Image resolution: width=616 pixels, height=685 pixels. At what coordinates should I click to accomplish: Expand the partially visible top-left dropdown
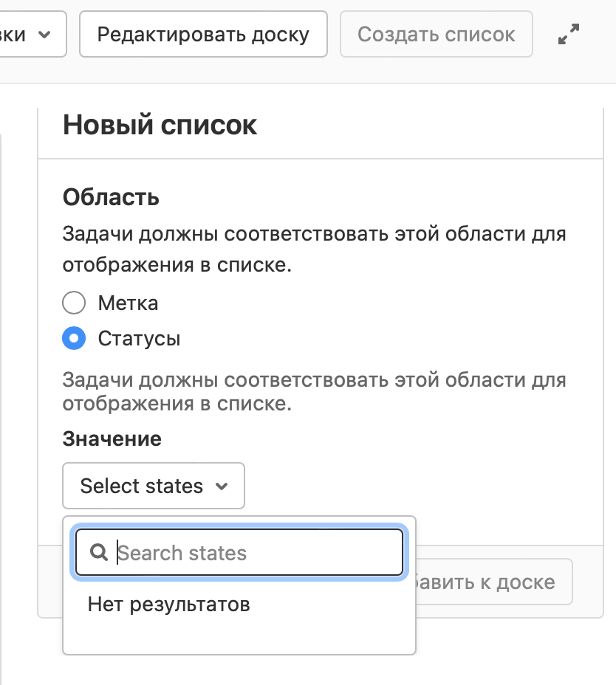[x=30, y=35]
